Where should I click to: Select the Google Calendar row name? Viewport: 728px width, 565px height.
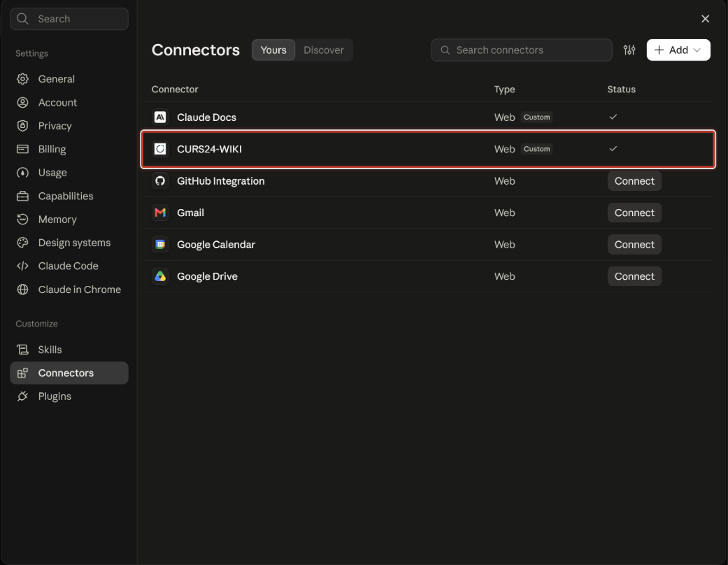click(216, 245)
